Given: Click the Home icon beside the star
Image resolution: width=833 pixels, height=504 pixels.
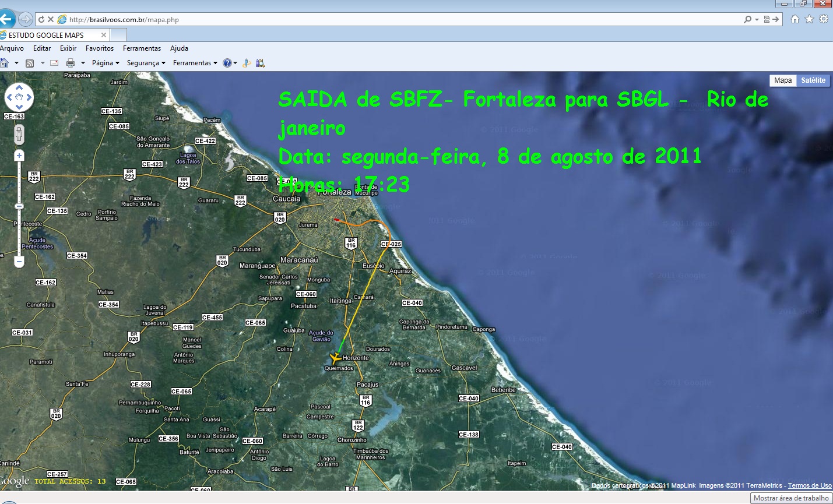Looking at the screenshot, I should coord(794,18).
